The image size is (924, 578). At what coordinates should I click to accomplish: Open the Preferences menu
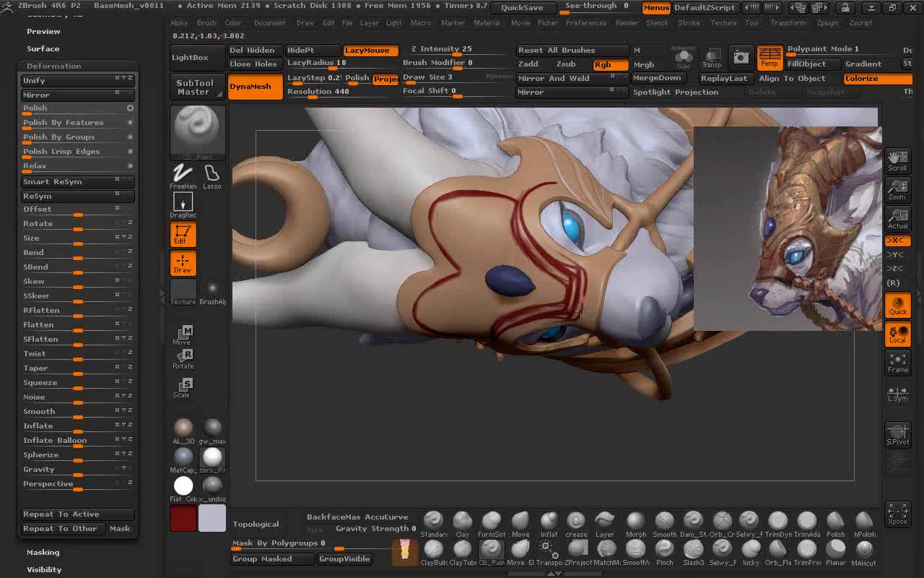point(586,22)
